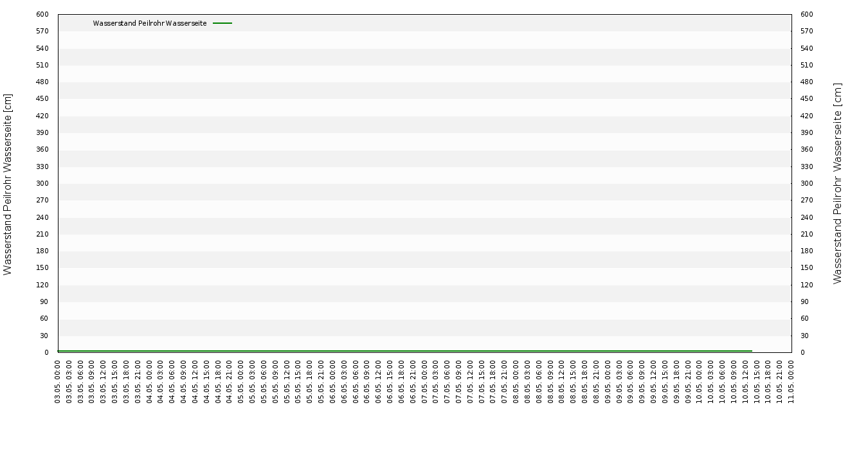Select time label 09.05. 21:00
Image resolution: width=868 pixels, height=450 pixels.
688,382
